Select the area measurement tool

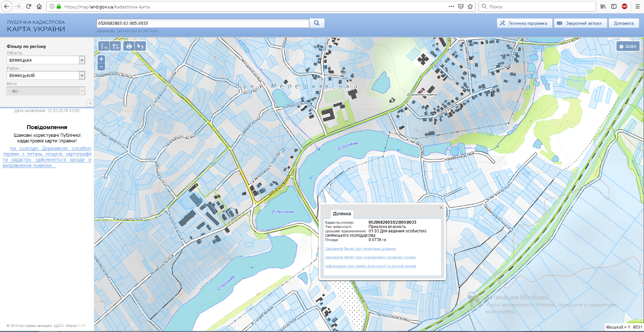click(x=116, y=46)
